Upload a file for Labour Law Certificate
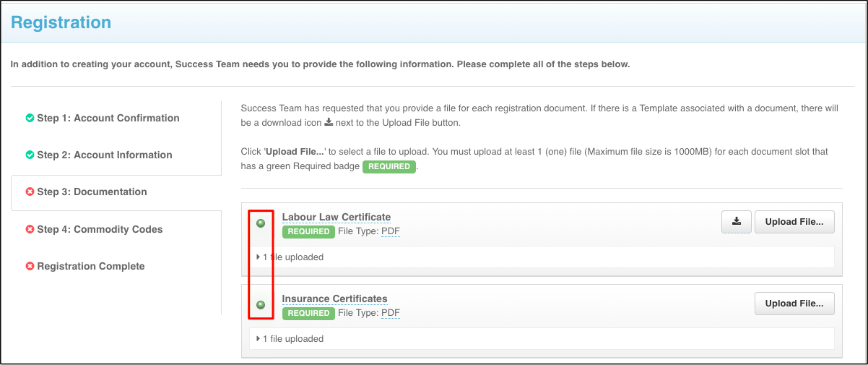This screenshot has width=868, height=365. coord(794,222)
